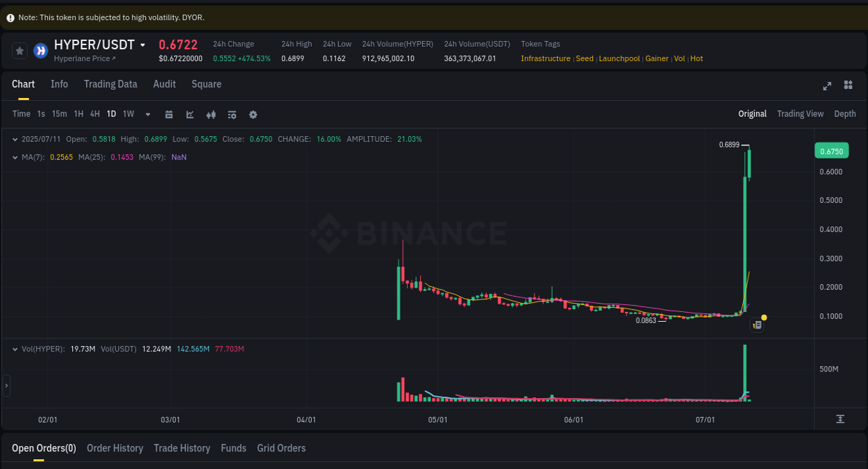Open the layout widgets icon
The image size is (868, 469).
(848, 85)
